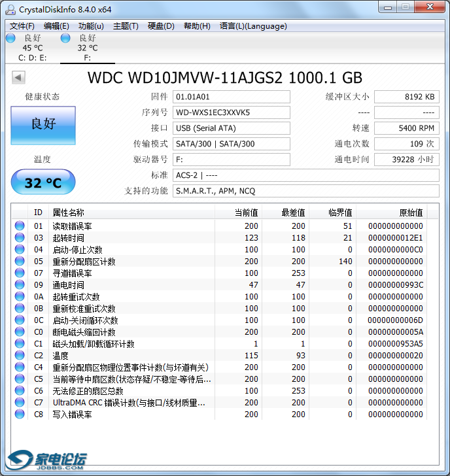
Task: Click the CrystalDiskInfo title bar icon
Action: (x=10, y=10)
